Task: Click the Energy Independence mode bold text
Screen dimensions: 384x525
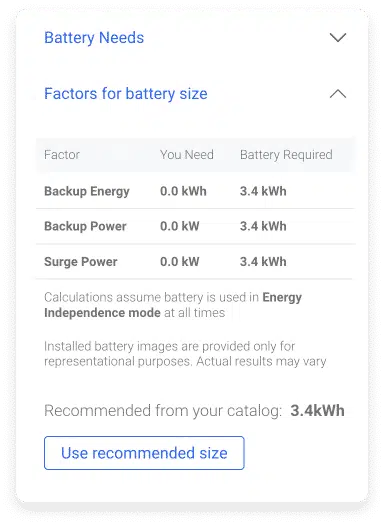Action: [x=173, y=305]
